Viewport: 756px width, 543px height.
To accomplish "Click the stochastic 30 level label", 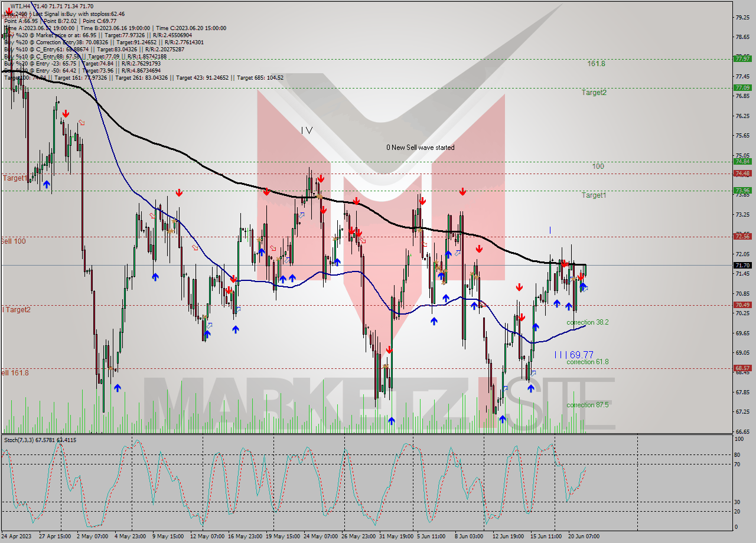I will 737,502.
